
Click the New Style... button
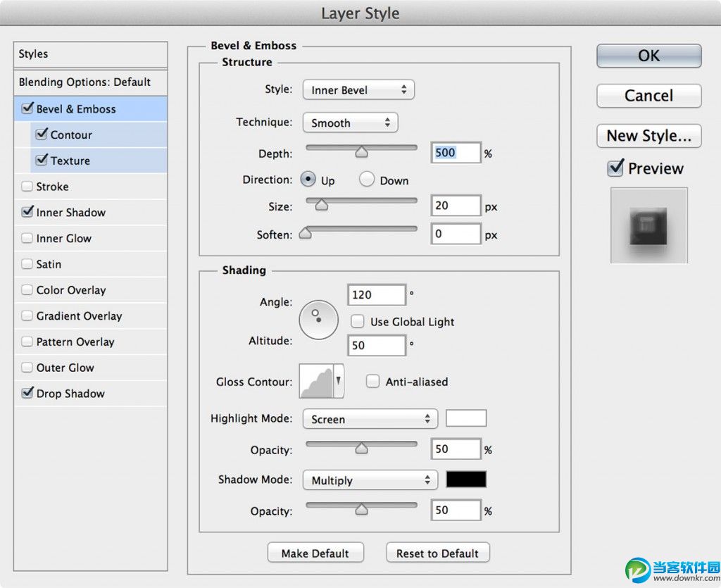click(648, 136)
